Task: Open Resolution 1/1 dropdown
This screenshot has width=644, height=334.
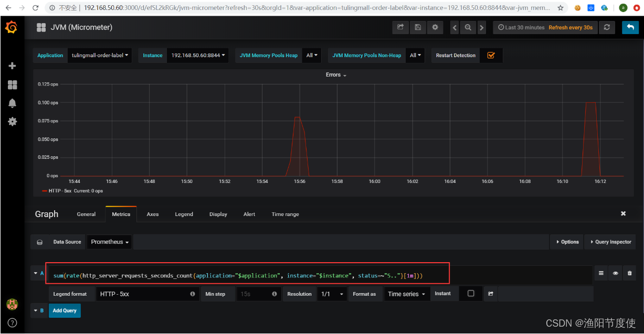Action: [x=333, y=294]
